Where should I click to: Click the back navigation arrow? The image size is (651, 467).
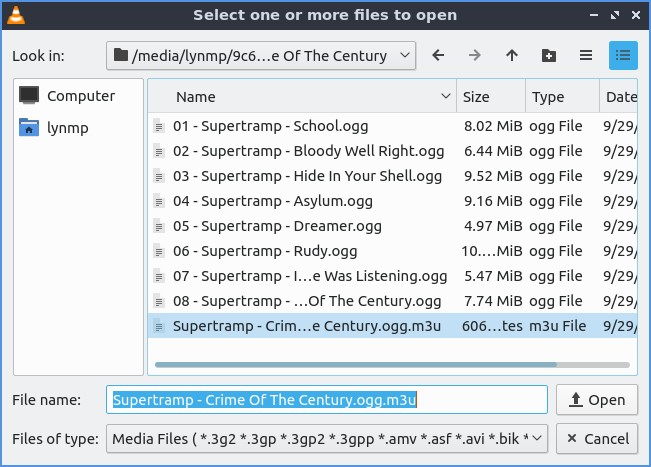point(438,56)
